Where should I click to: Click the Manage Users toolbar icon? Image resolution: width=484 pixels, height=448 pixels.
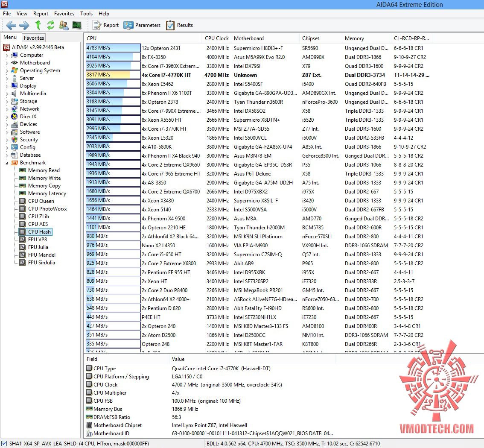click(x=64, y=25)
